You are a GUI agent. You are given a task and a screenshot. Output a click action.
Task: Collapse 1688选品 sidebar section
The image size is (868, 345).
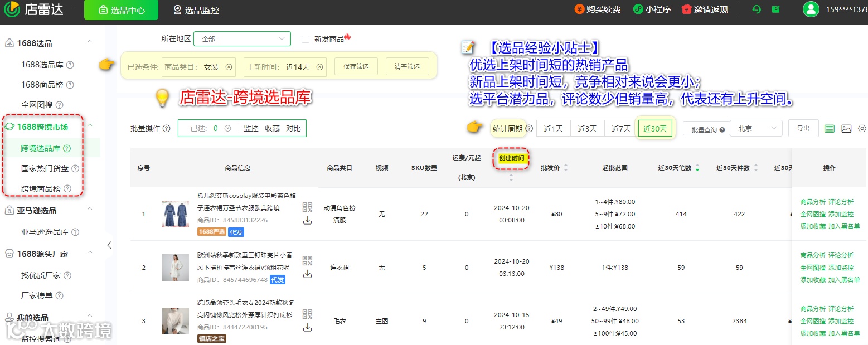[x=90, y=43]
